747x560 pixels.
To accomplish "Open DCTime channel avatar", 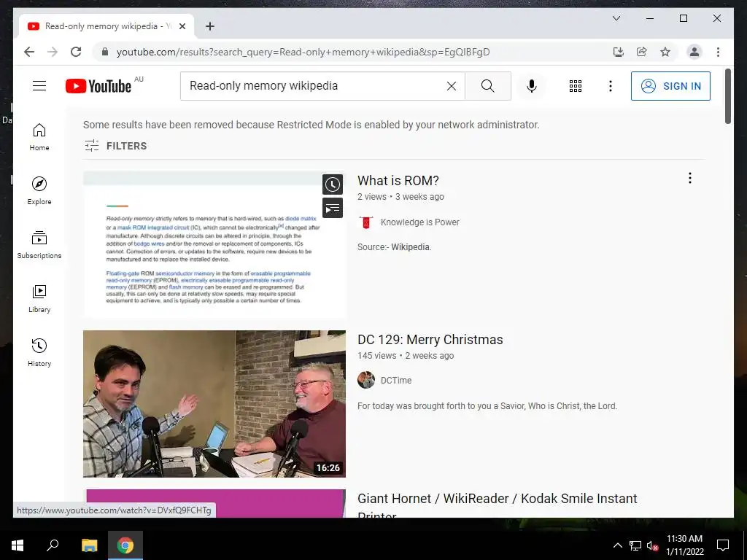I will point(366,380).
